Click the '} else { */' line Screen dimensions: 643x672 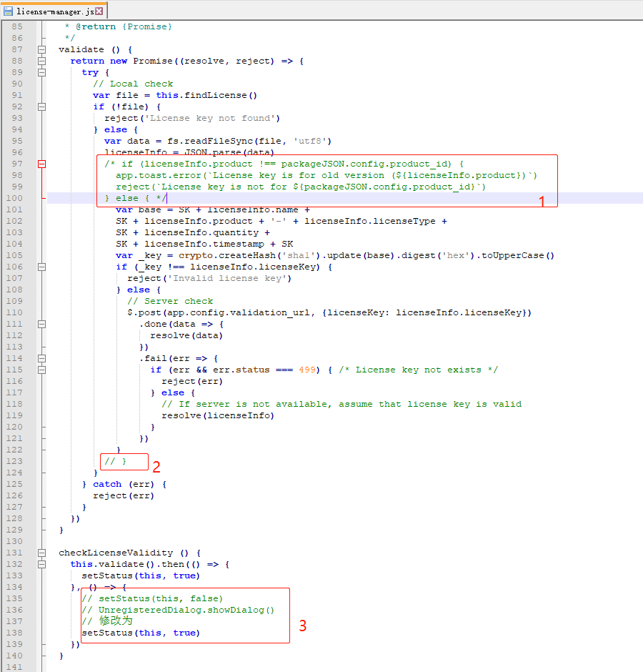coord(135,198)
